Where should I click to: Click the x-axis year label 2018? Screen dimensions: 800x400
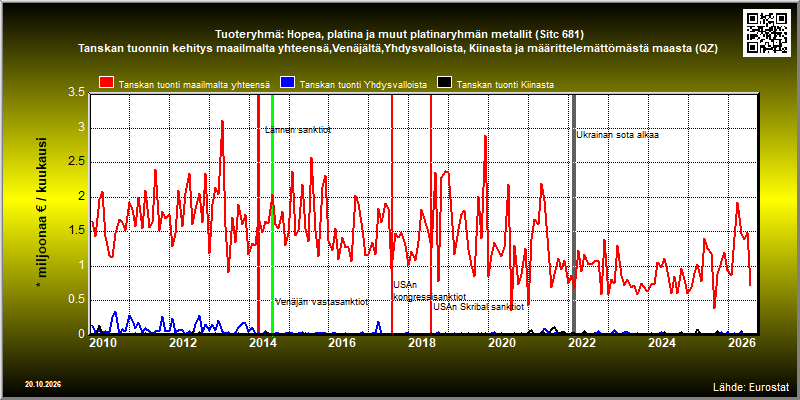point(422,342)
